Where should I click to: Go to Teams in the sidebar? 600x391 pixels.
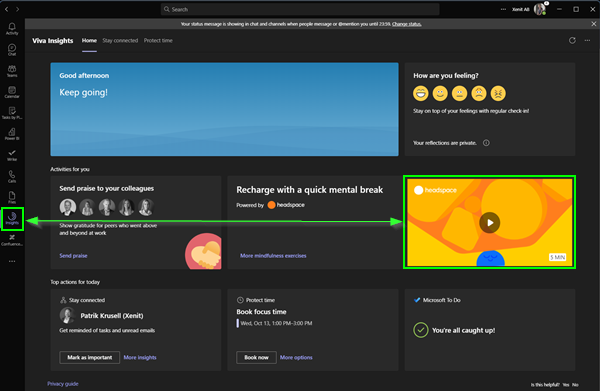click(x=12, y=71)
